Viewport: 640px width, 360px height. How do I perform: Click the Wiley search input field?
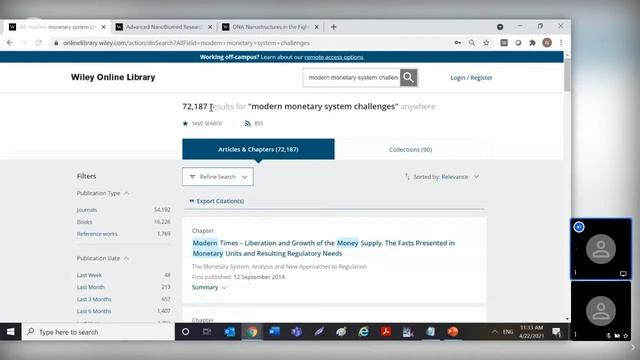click(352, 78)
